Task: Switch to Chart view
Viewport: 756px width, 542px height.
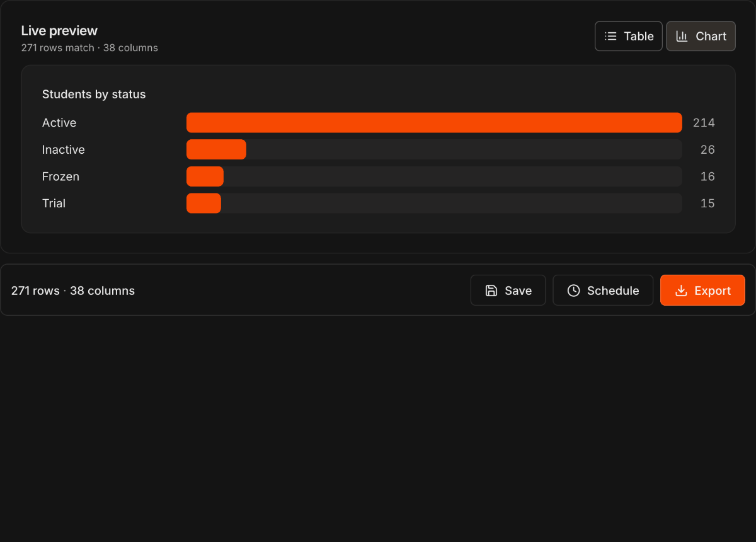Action: point(701,36)
